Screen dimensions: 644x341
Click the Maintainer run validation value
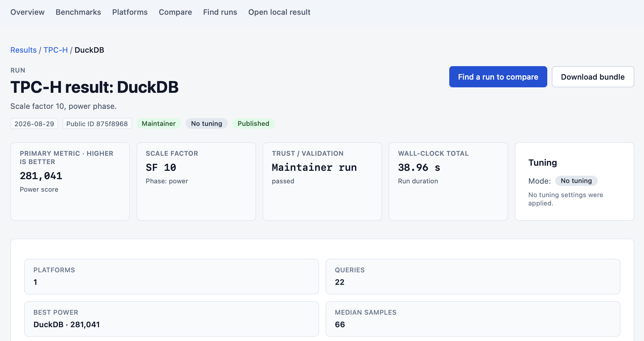coord(314,168)
